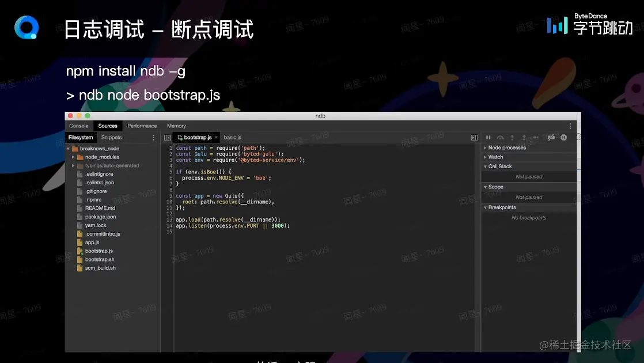Viewport: 644px width, 363px height.
Task: Switch to the Snippets navigator tab
Action: point(111,138)
